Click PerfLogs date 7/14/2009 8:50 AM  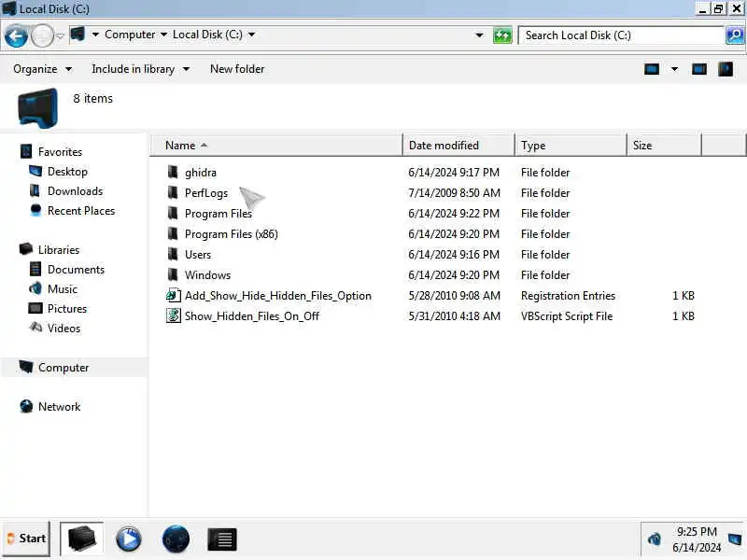454,193
